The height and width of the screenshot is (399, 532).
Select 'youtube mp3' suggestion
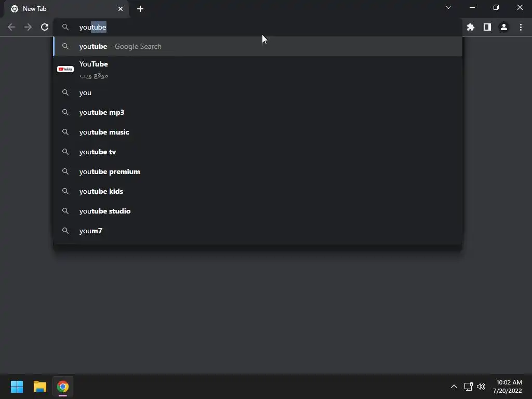258,112
